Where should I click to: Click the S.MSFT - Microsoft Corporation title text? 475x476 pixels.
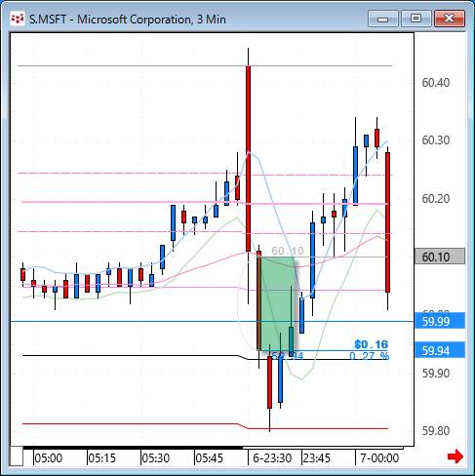[128, 20]
